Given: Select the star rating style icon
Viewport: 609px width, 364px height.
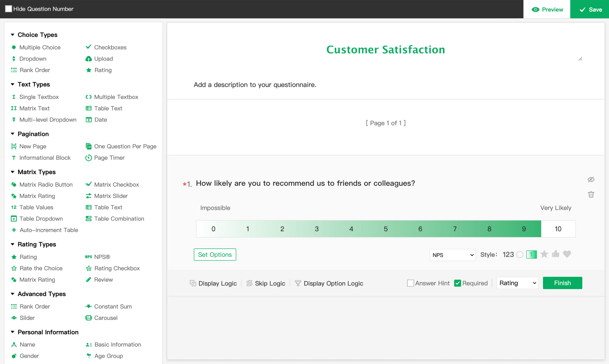Looking at the screenshot, I should click(544, 254).
